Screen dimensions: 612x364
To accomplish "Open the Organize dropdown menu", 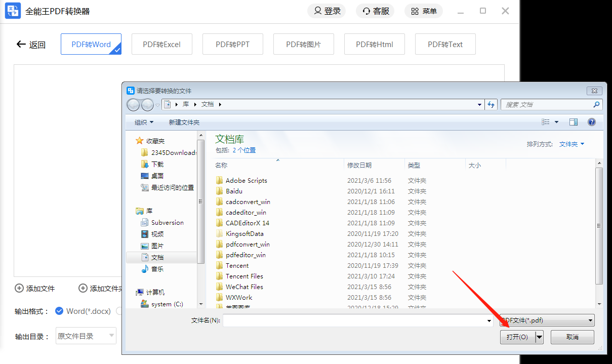I will point(144,123).
